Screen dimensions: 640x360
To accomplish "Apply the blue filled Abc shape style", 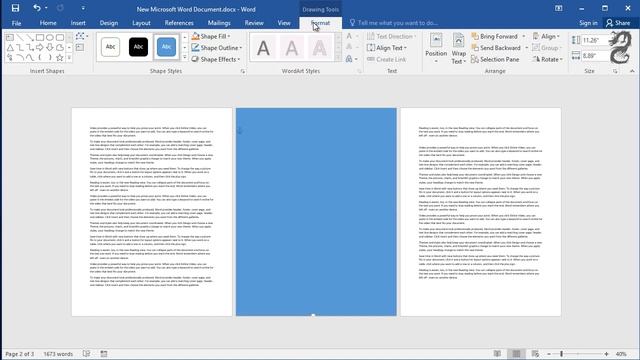I will coord(166,47).
